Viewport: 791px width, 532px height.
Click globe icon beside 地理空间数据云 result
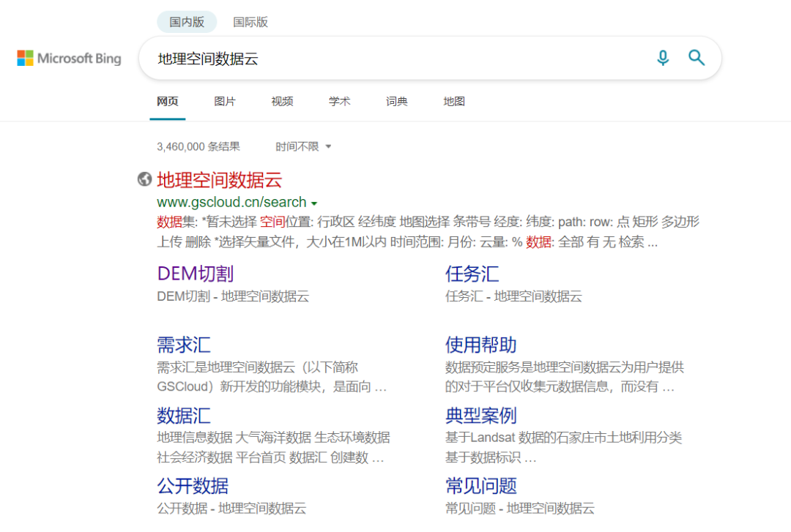145,179
